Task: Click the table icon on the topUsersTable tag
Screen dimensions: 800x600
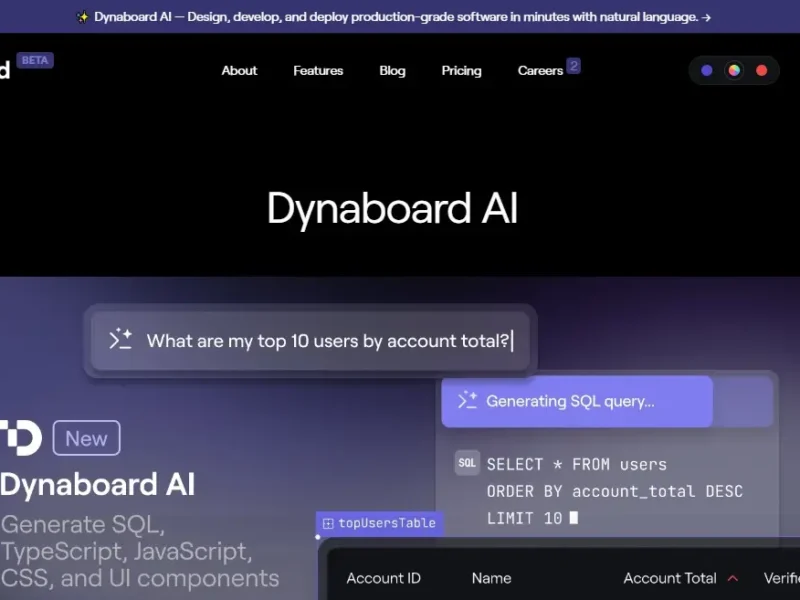Action: (x=328, y=523)
